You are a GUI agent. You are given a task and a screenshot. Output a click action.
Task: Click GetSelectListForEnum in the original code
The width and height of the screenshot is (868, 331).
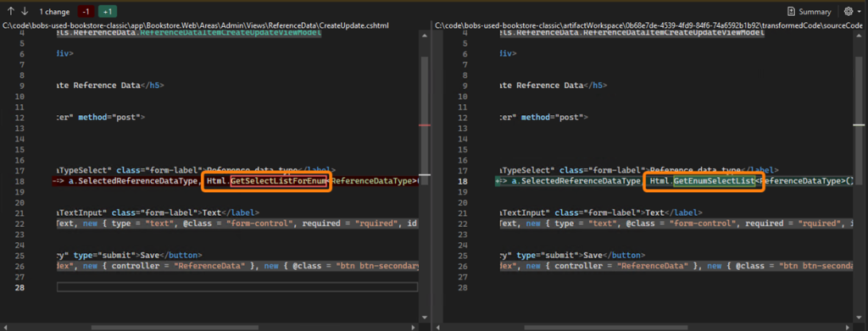coord(278,181)
